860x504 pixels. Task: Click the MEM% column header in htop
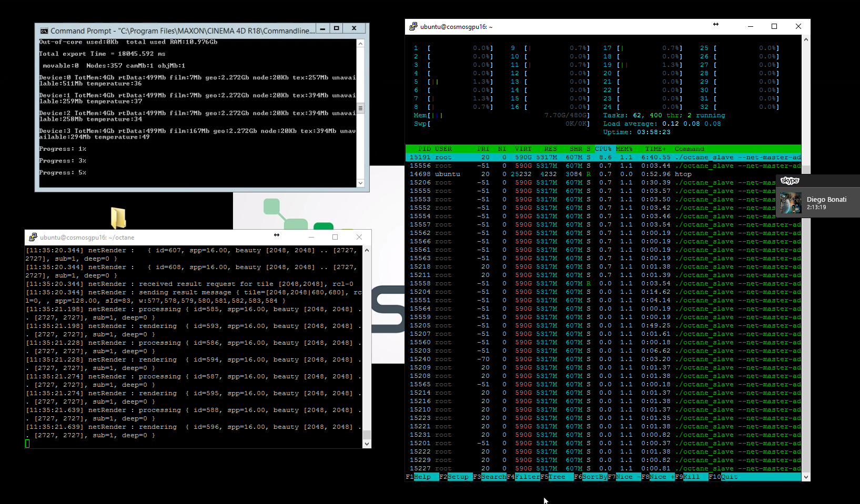click(x=624, y=149)
